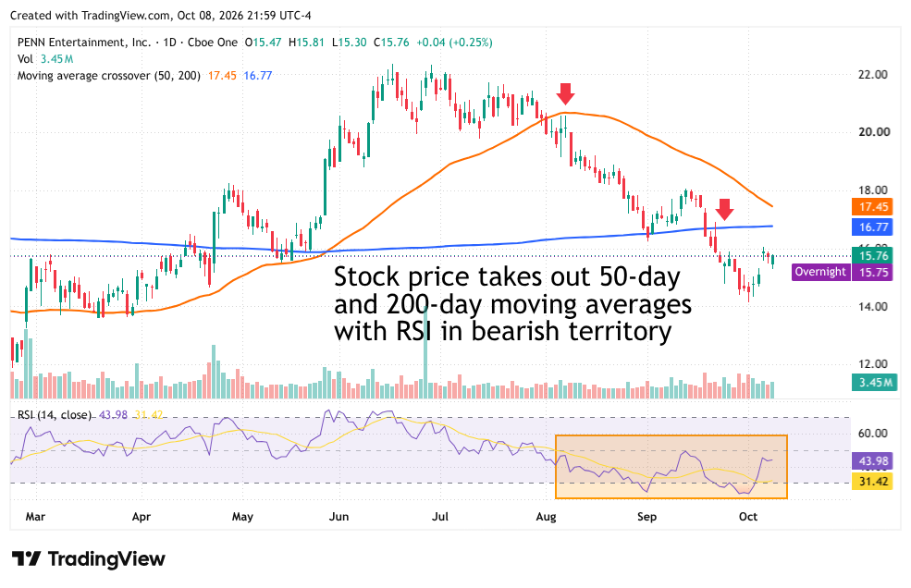Click the Mar date axis label
Image resolution: width=911 pixels, height=588 pixels.
(x=35, y=517)
